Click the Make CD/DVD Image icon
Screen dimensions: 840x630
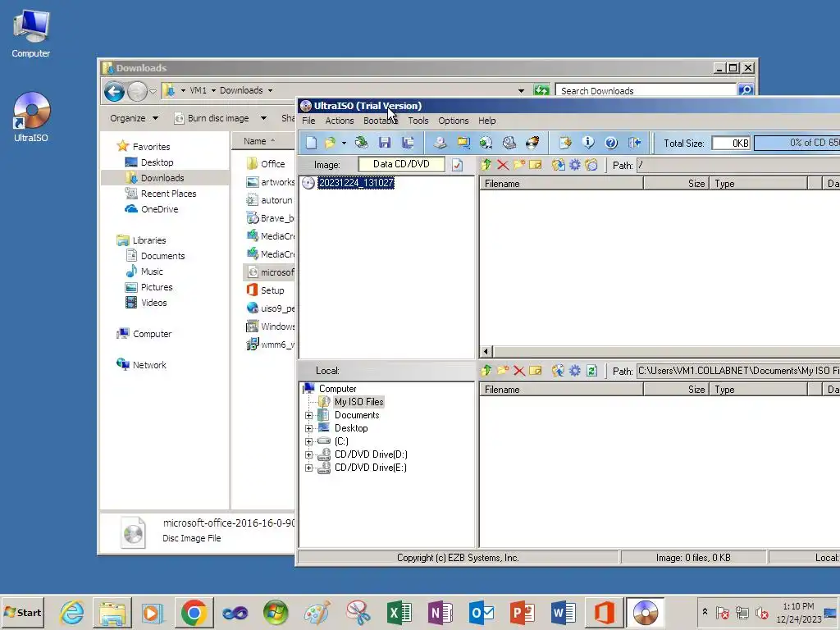coord(440,143)
